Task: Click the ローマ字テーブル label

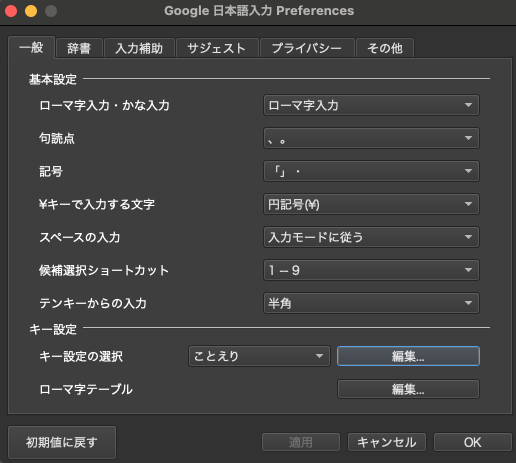Action: (x=86, y=389)
